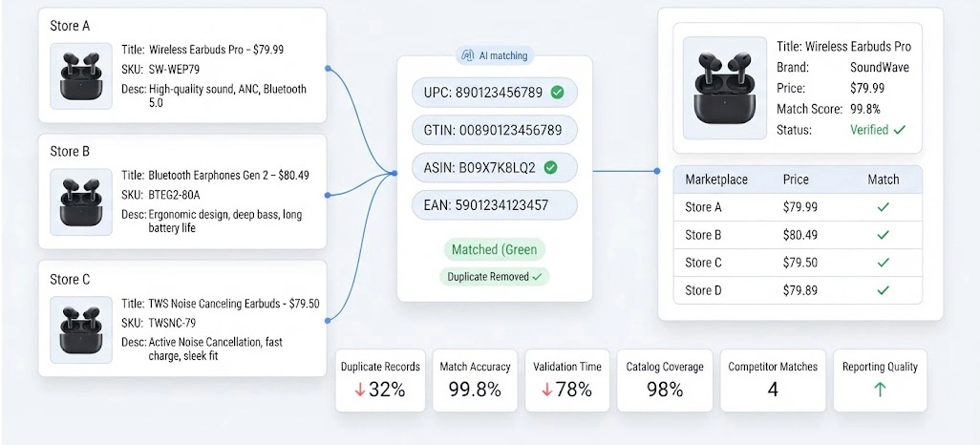The width and height of the screenshot is (980, 445).
Task: Click the Match Score 99.8% value
Action: 865,109
